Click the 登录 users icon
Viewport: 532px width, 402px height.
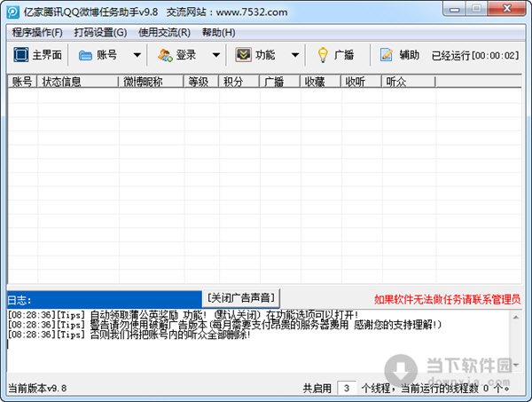[x=165, y=55]
